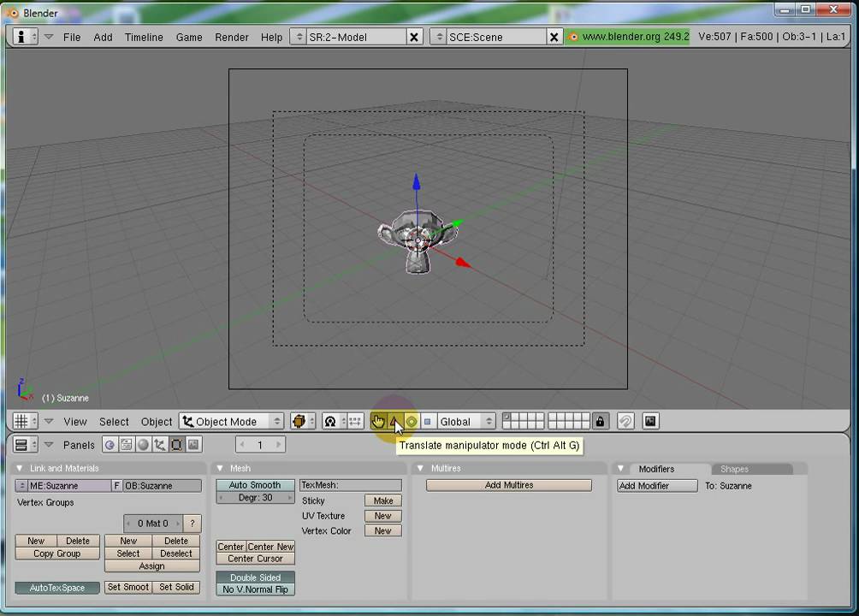Screen dimensions: 859x616
Task: Toggle the 3D manipulator hand icon
Action: point(378,422)
